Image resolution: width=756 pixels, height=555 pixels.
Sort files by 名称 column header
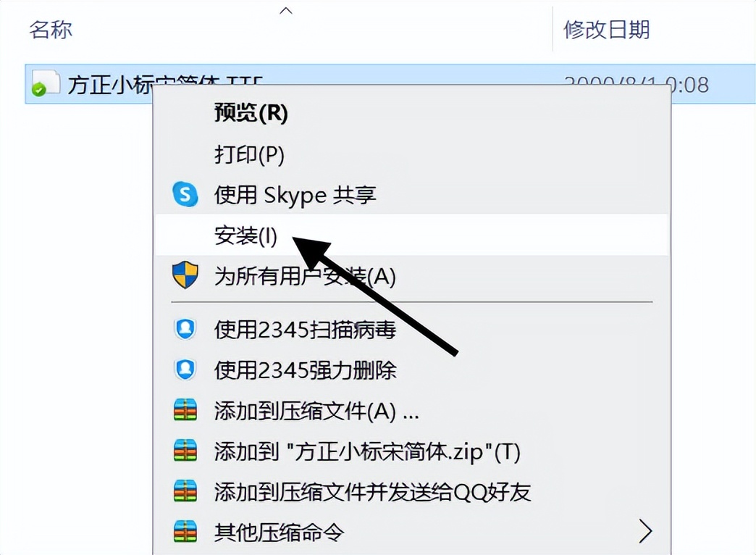click(x=51, y=30)
